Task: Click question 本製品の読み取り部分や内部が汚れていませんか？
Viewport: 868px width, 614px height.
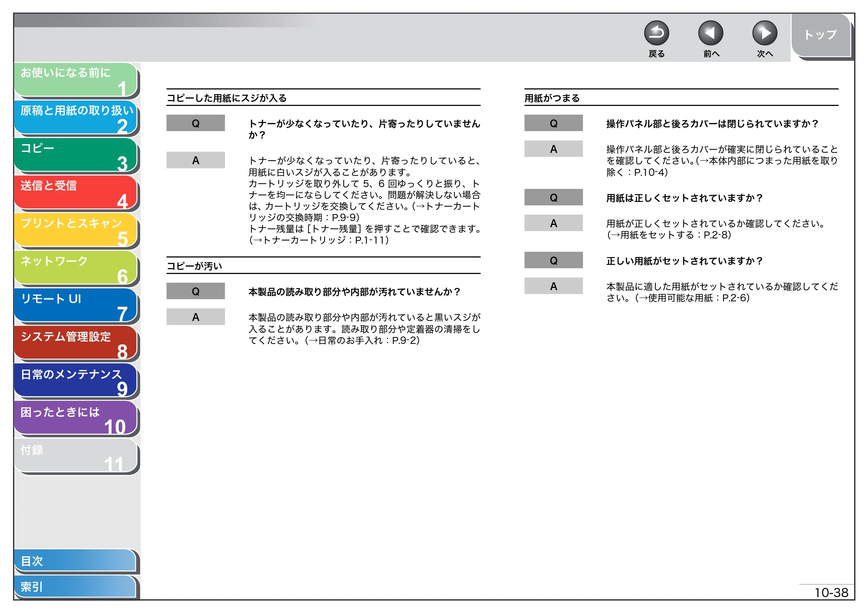Action: point(355,292)
